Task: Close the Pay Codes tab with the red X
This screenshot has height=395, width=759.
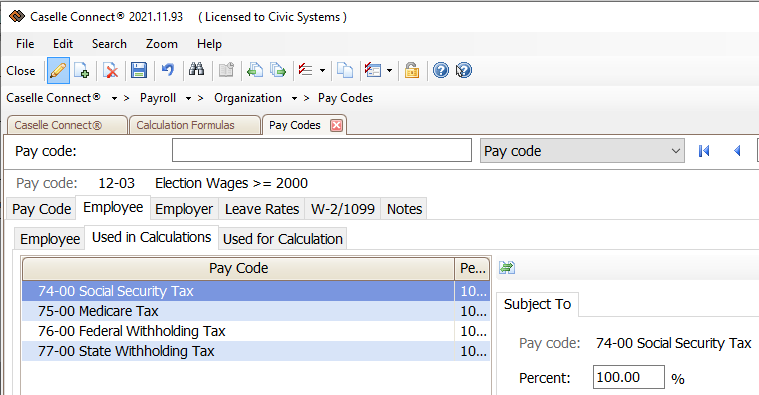Action: coord(336,125)
